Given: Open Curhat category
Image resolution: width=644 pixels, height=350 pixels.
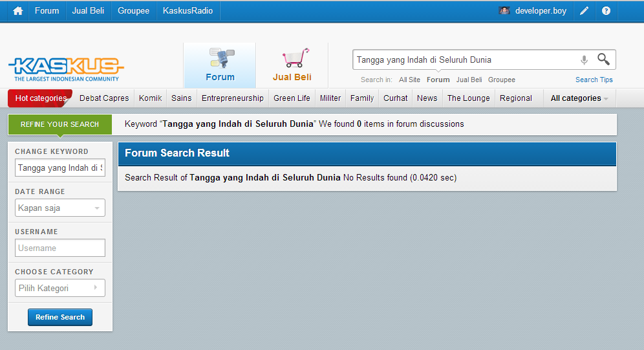Looking at the screenshot, I should point(396,98).
